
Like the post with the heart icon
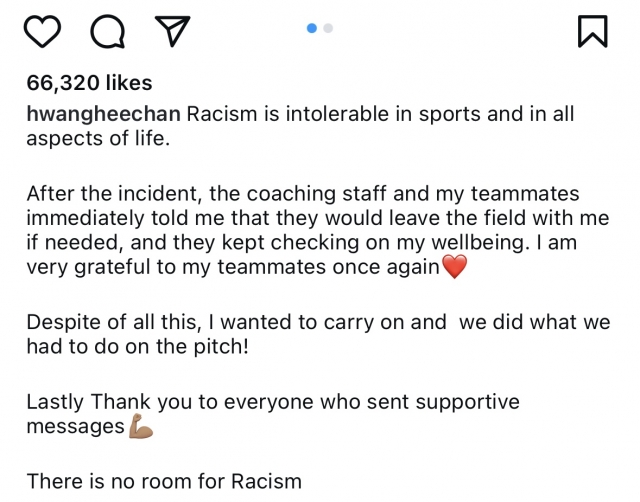(42, 31)
